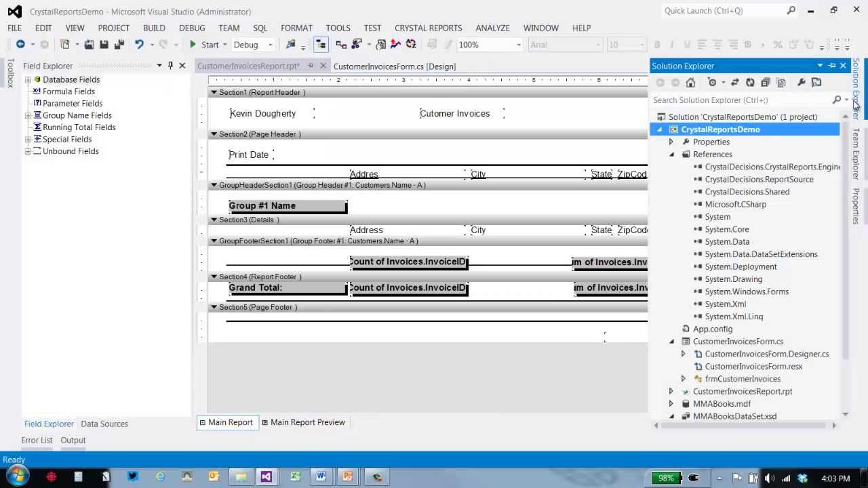Collapse Section1 (Report Header) bar
The image size is (868, 488).
click(x=214, y=92)
